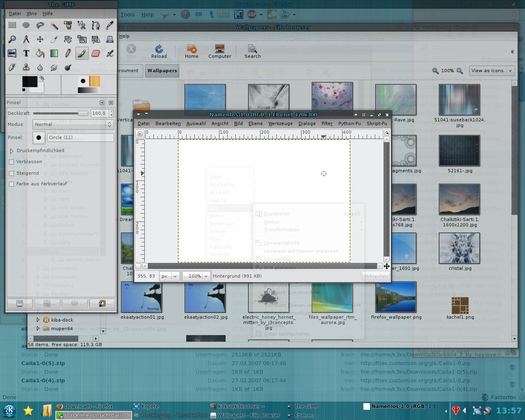This screenshot has height=420, width=525.
Task: Select the Flip tool
Action: tap(12, 53)
